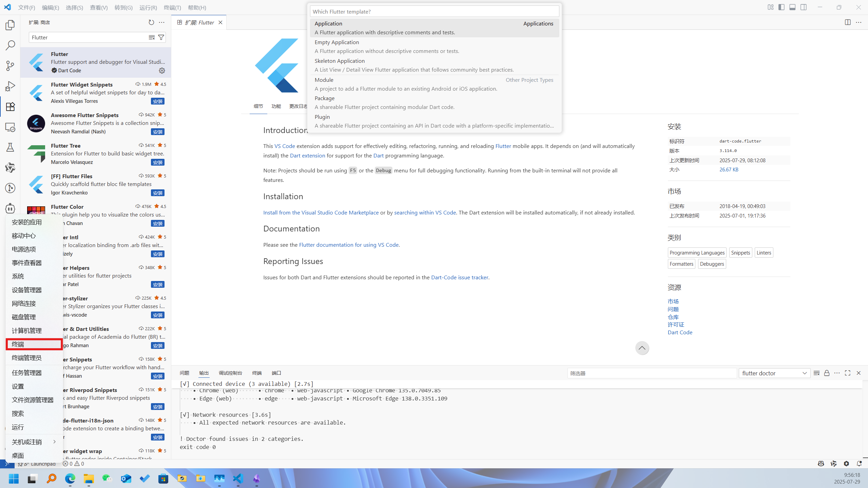868x488 pixels.
Task: Open the Windows Start button
Action: [14, 478]
